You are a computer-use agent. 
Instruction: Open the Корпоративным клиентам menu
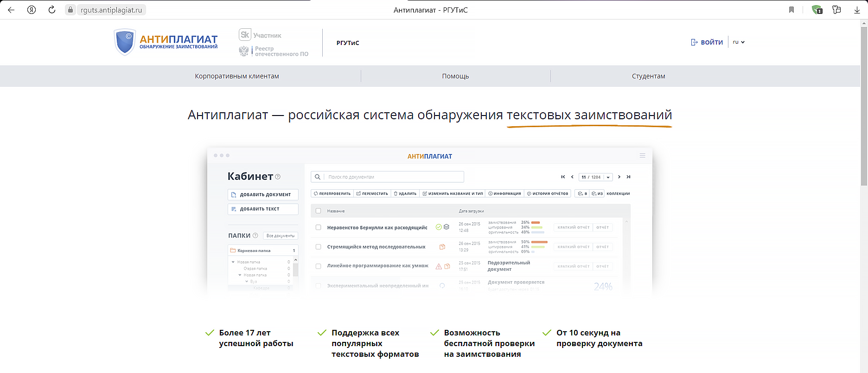click(x=237, y=76)
